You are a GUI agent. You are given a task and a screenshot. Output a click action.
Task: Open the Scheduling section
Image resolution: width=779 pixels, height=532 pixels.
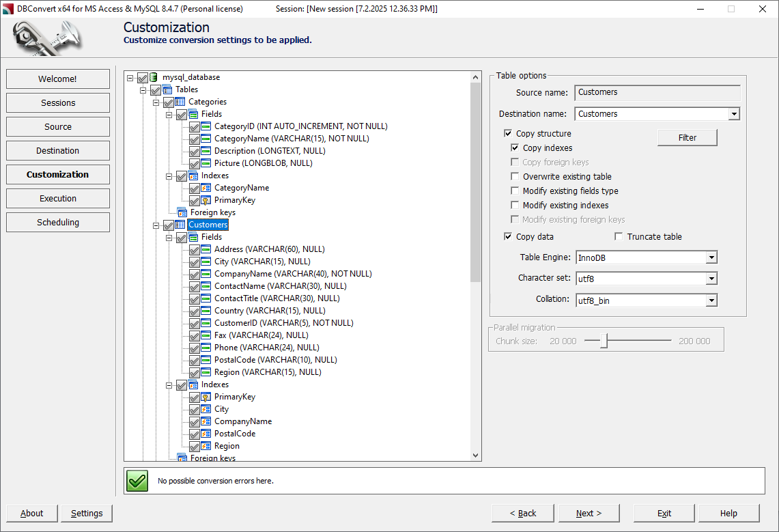57,222
